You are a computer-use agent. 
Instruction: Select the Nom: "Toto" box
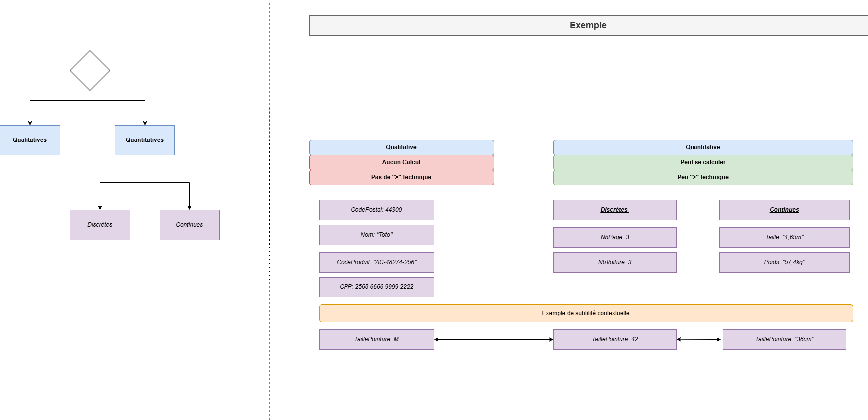376,235
